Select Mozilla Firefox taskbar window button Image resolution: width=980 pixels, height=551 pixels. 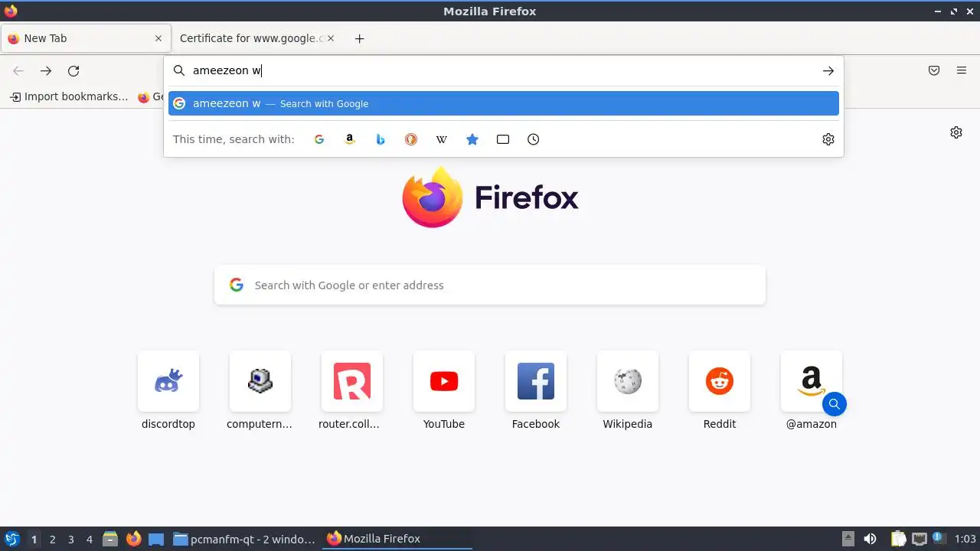pos(397,539)
